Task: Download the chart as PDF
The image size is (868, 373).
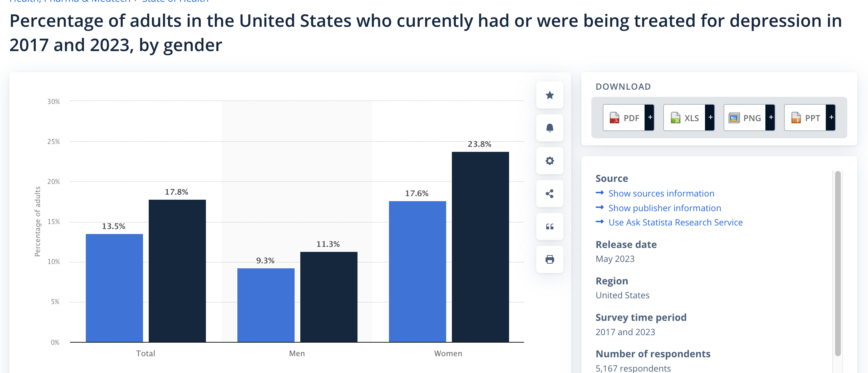Action: pos(624,118)
